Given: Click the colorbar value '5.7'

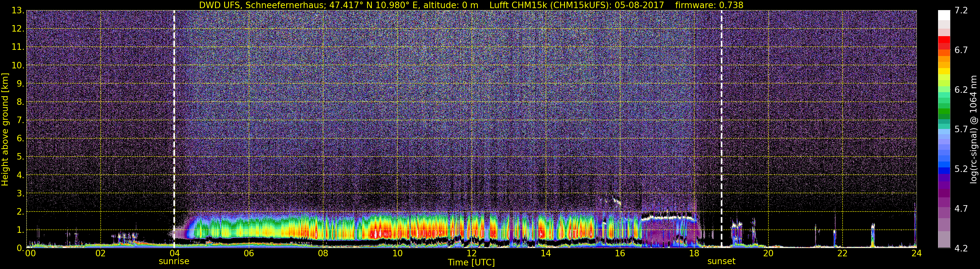Looking at the screenshot, I should point(961,129).
